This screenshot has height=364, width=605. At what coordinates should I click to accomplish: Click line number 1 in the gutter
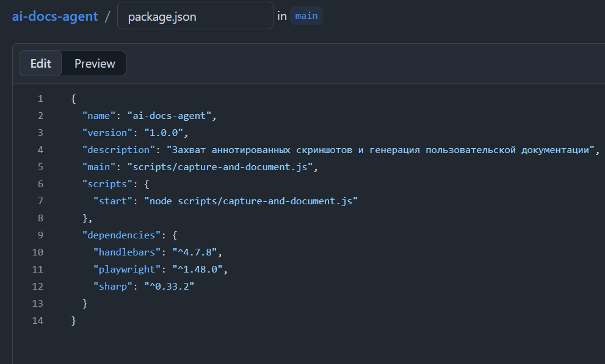40,99
